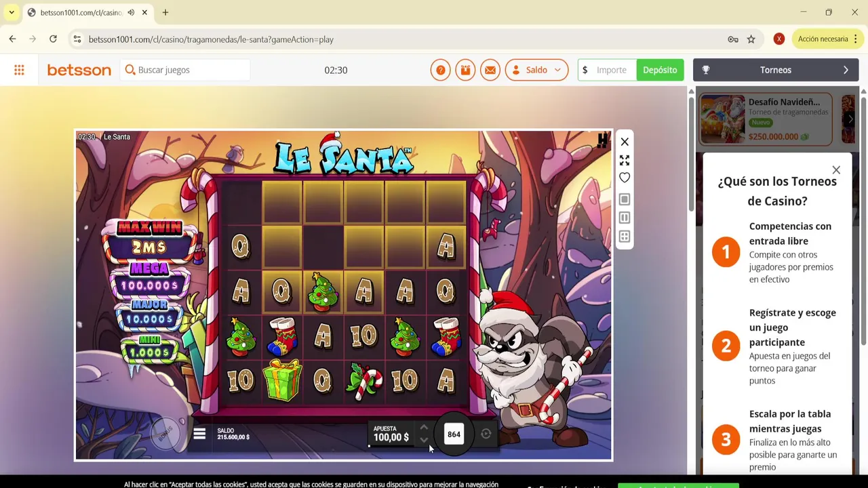Reload the betsson page
The image size is (868, 488).
pos(53,39)
